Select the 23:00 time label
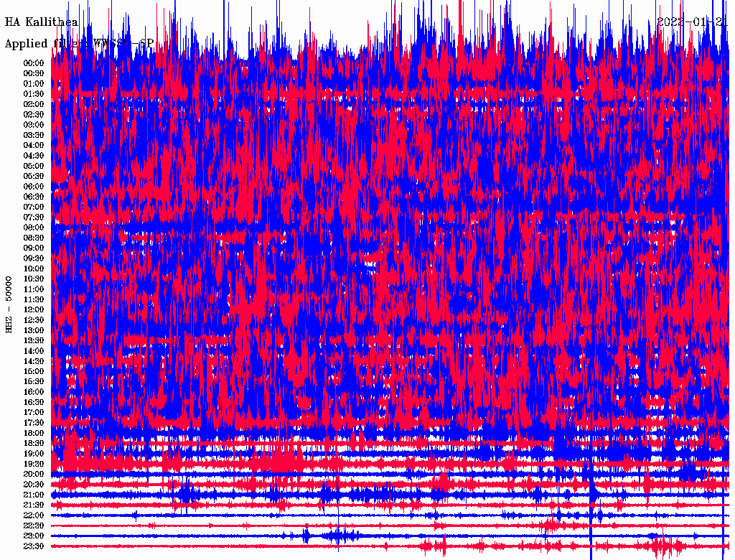This screenshot has width=735, height=560. click(x=34, y=536)
